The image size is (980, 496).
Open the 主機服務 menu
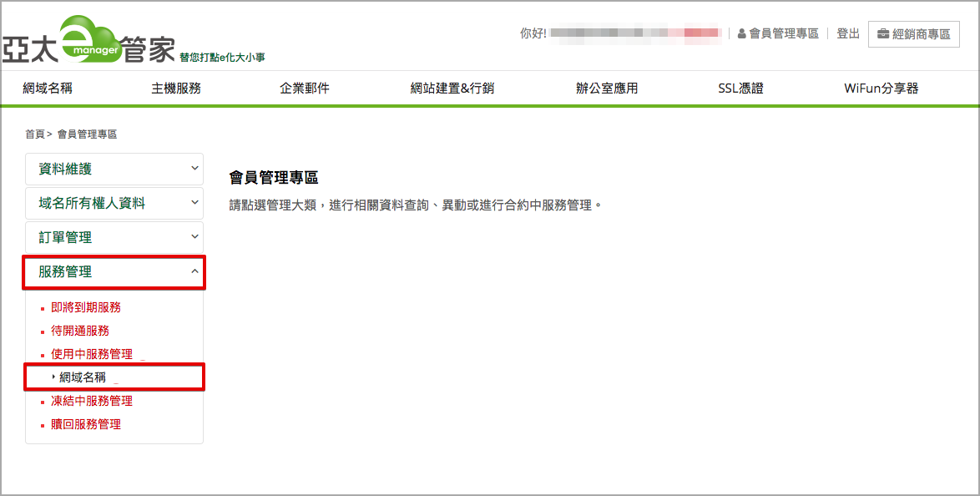point(176,89)
